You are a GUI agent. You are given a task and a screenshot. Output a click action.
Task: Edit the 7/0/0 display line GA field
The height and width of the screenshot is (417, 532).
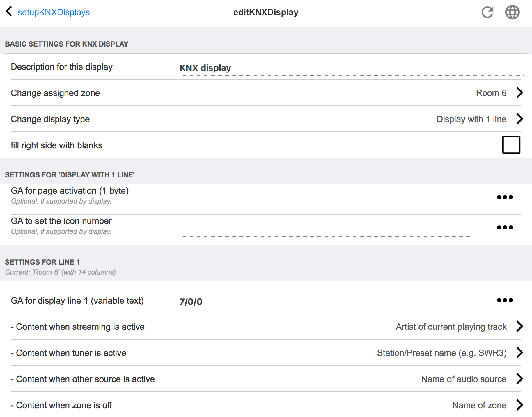coord(325,302)
